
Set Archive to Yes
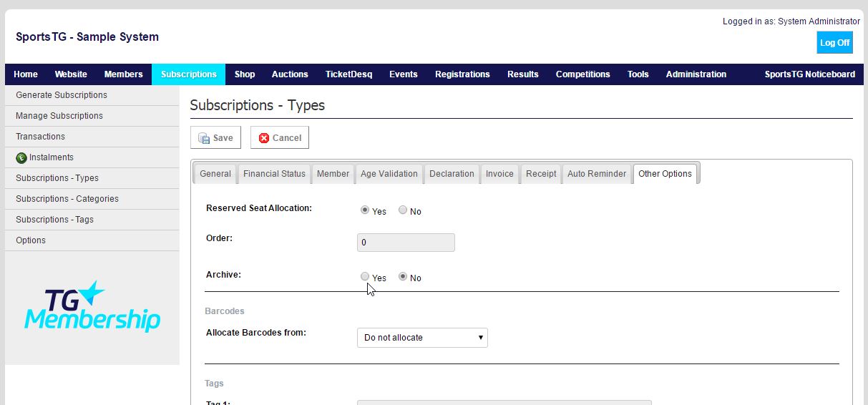(x=365, y=277)
